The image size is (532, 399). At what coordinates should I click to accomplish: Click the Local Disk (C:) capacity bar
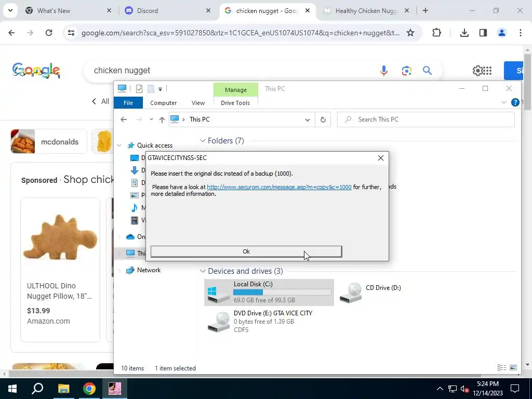coord(282,292)
